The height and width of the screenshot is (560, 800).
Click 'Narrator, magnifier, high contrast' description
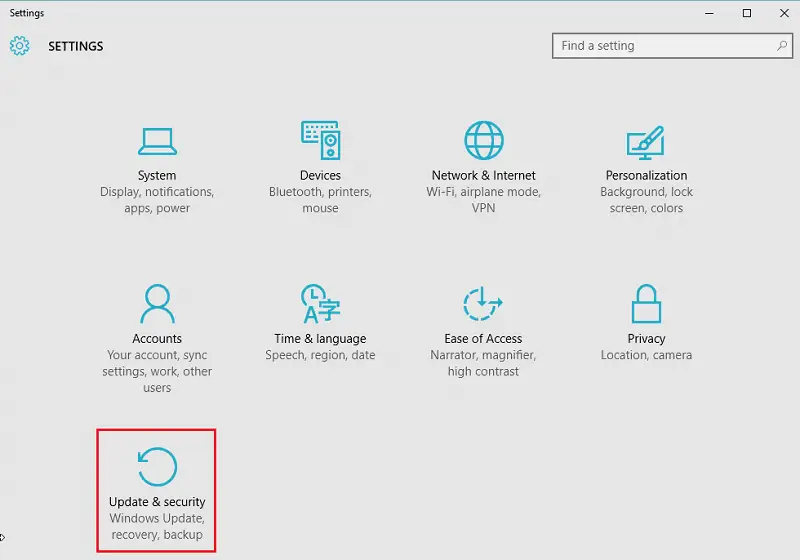coord(483,363)
